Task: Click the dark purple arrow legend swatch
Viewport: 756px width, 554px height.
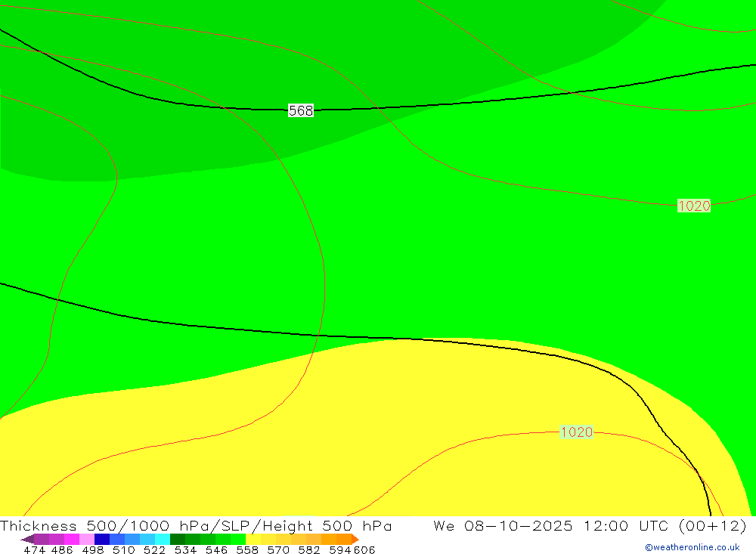Action: point(27,539)
